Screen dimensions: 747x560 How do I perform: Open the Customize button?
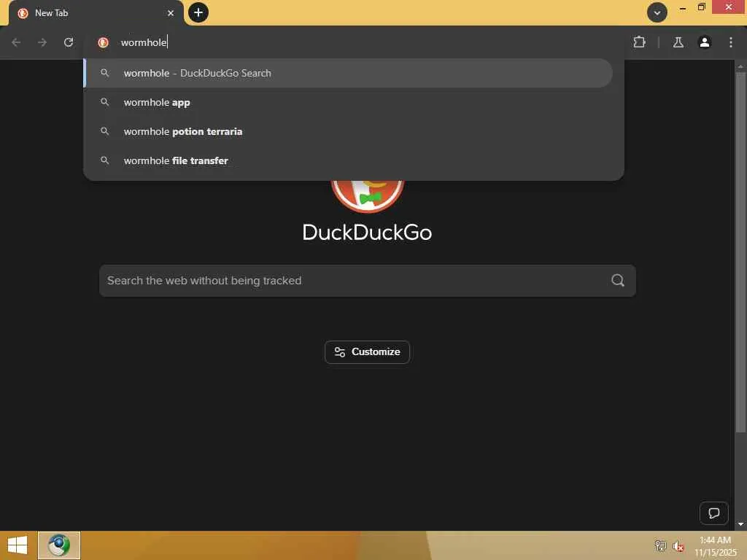[367, 352]
